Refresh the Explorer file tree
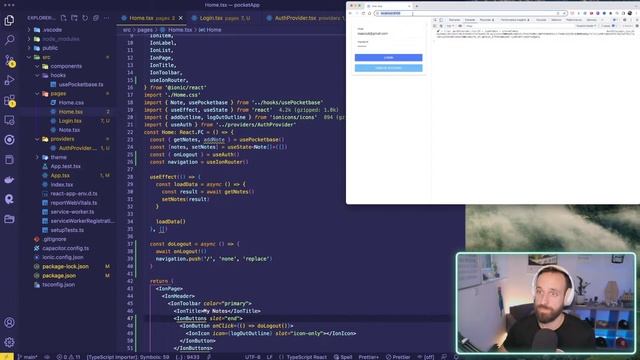The height and width of the screenshot is (360, 640). [85, 18]
